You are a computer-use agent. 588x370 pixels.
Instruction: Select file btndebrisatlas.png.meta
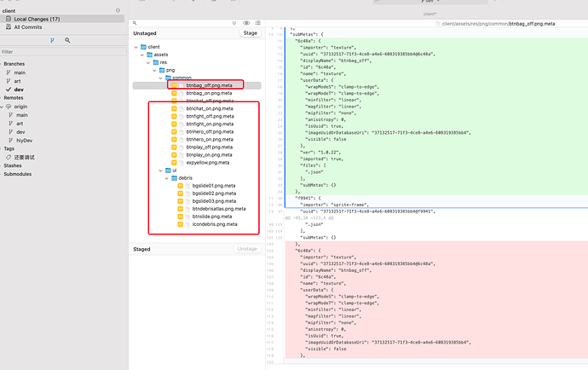point(219,209)
